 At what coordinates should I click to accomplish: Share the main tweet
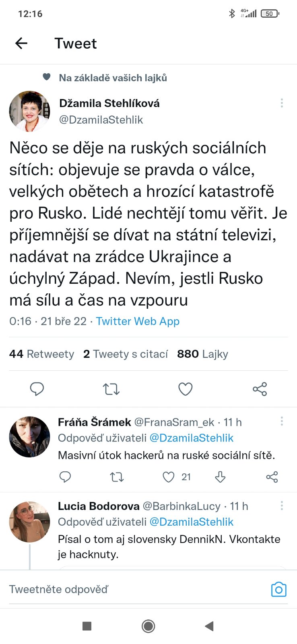pos(260,389)
